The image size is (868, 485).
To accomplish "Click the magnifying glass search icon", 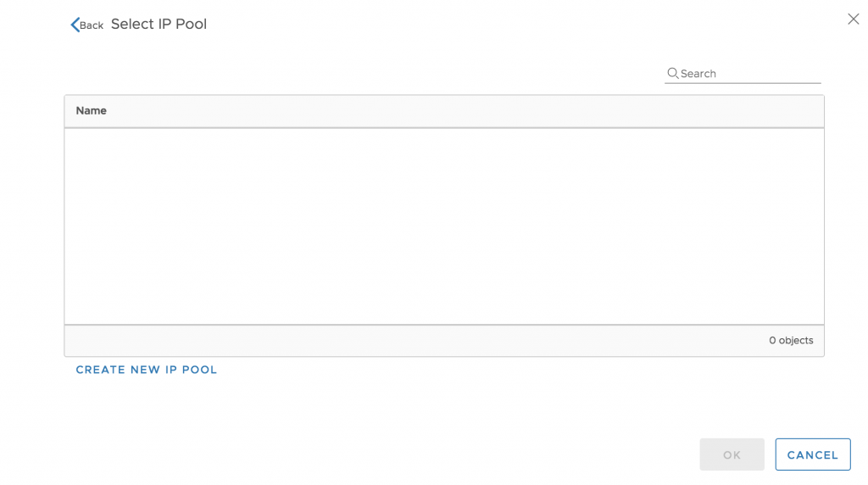I will pos(672,73).
